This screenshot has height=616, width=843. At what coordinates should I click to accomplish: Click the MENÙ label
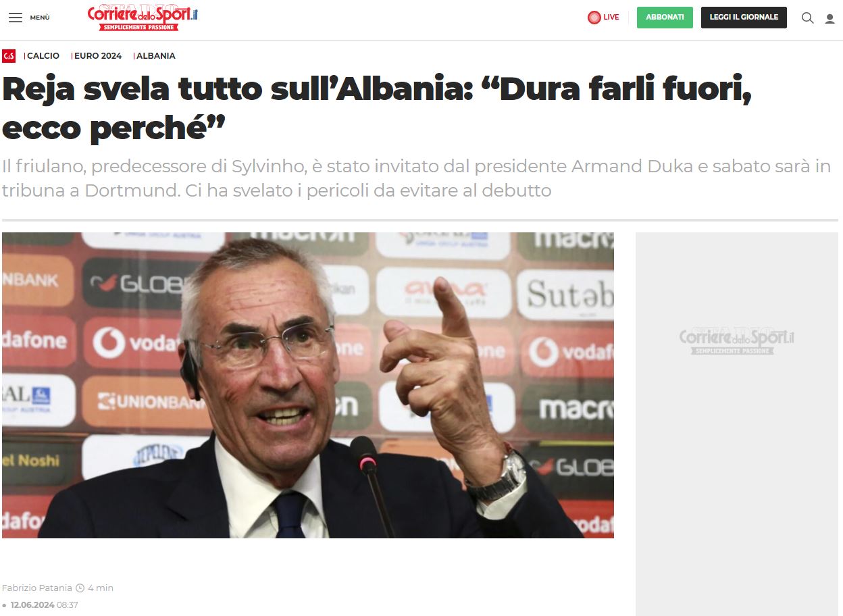(x=40, y=18)
